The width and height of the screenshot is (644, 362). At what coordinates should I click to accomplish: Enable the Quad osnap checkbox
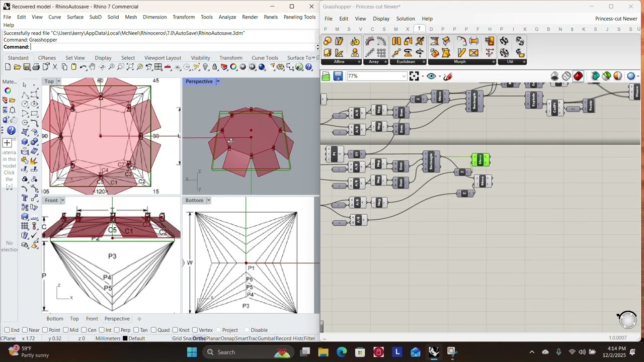(x=153, y=330)
